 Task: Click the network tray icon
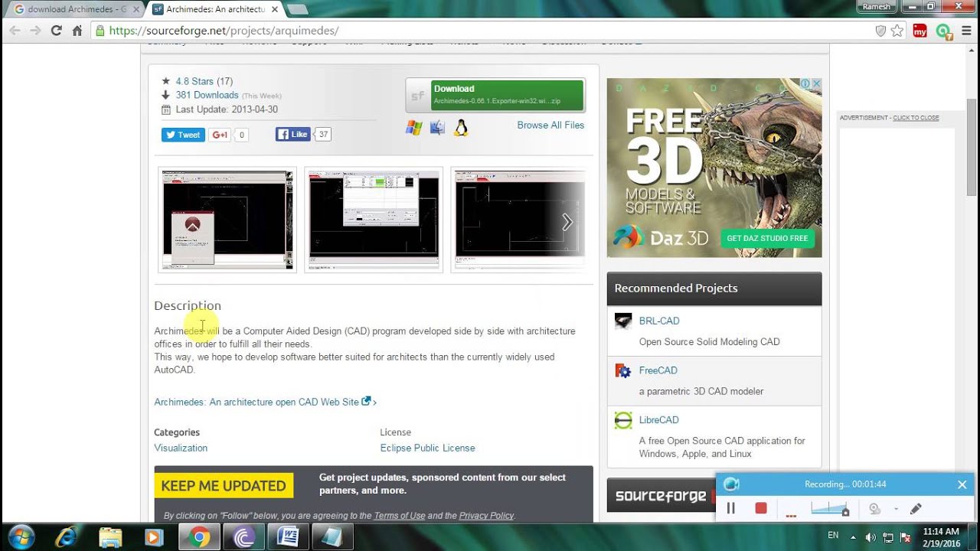coord(889,537)
